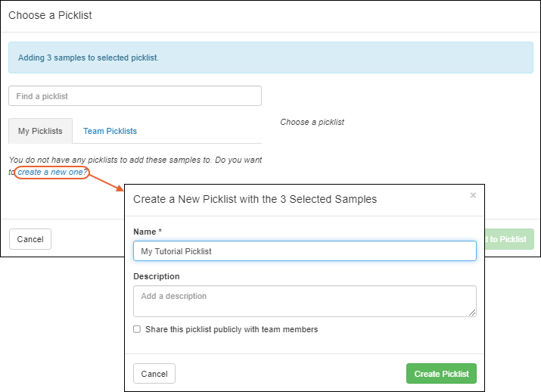Click the 'Choose a Picklist' dialog title
Screen dimensions: 541x392
[50, 15]
